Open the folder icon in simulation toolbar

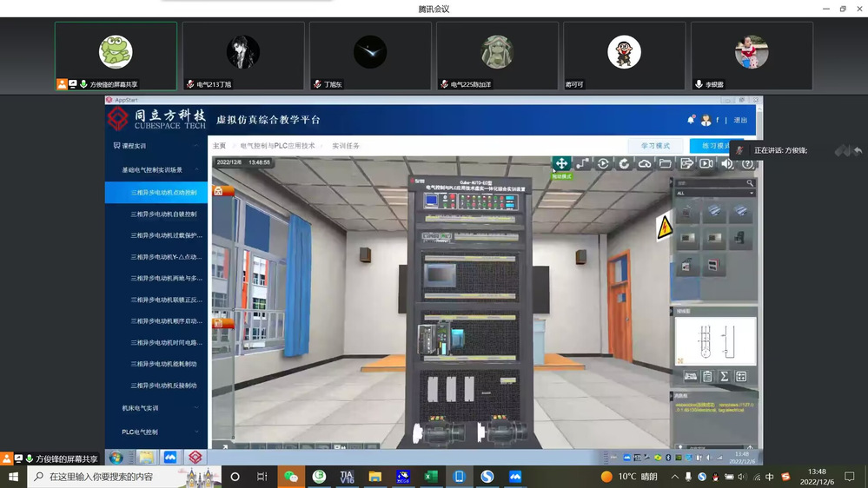666,163
